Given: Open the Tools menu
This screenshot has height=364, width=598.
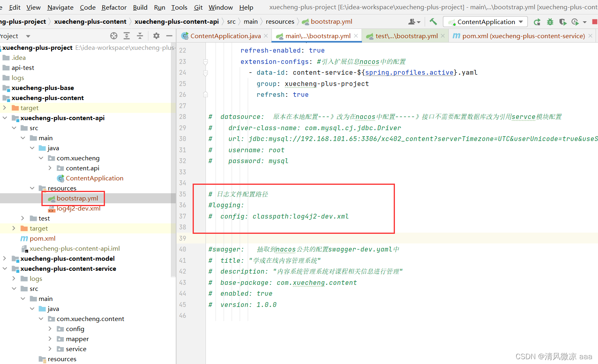Looking at the screenshot, I should tap(179, 7).
